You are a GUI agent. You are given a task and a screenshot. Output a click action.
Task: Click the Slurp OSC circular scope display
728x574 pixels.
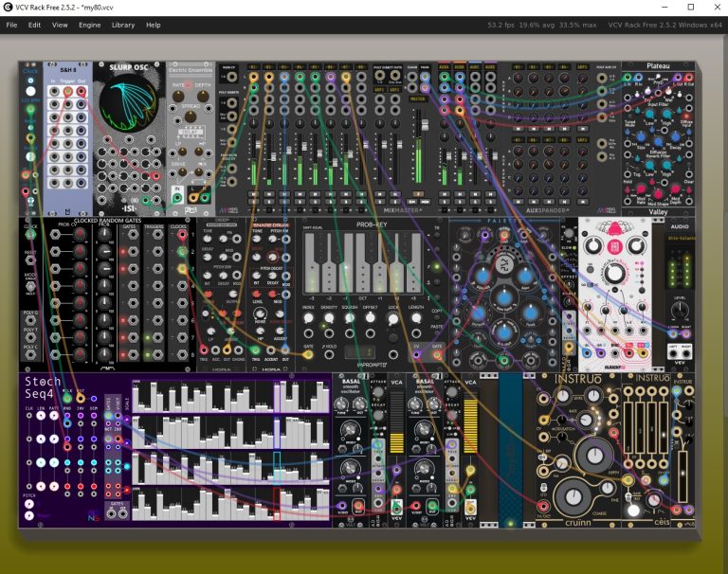coord(127,103)
